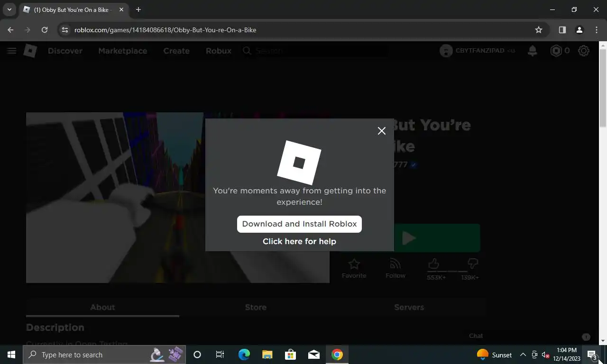Click Download and Install Roblox button
This screenshot has height=364, width=607.
point(299,224)
